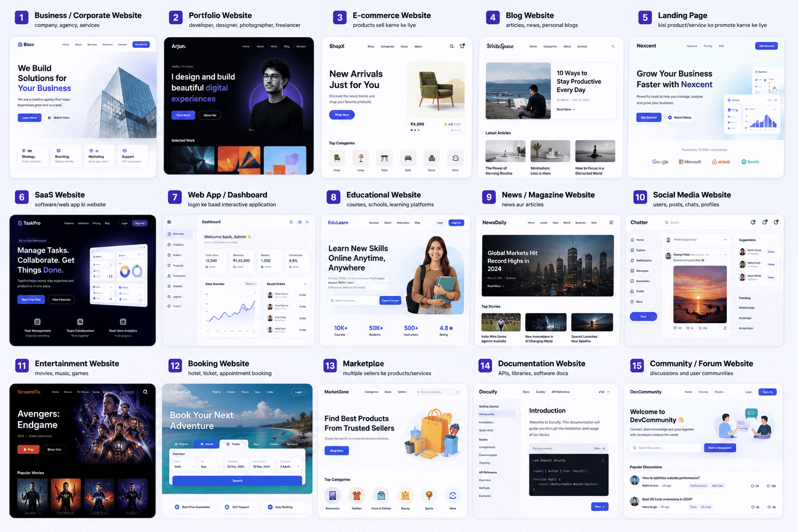This screenshot has height=532, width=798.
Task: Click the Fashion category icon in MarketZone
Action: (x=356, y=495)
